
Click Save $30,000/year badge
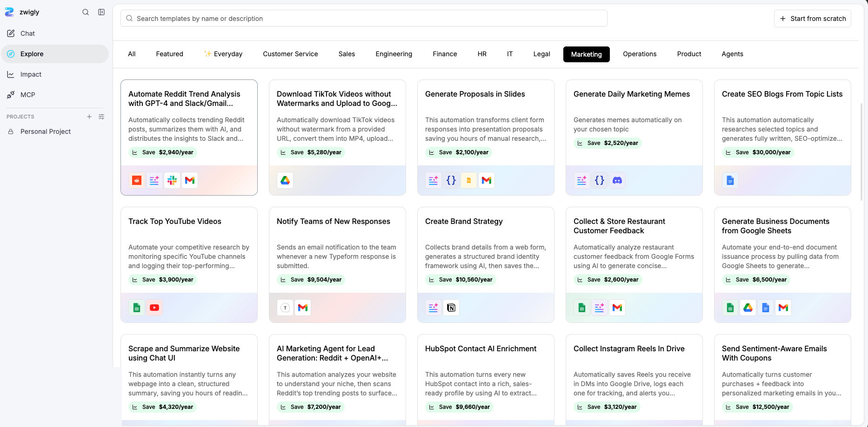point(758,152)
